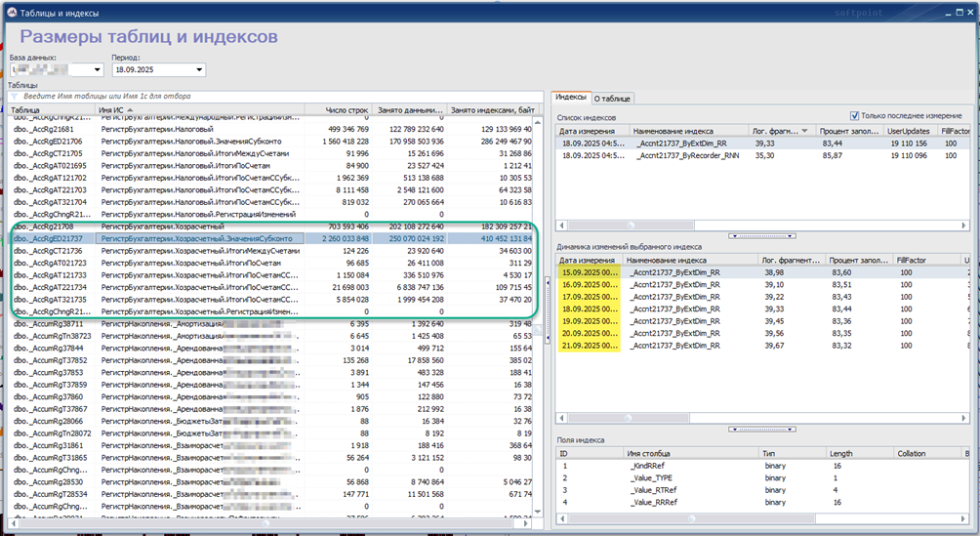980x536 pixels.
Task: Click right scroll arrow in Список индексов list
Action: pos(961,225)
